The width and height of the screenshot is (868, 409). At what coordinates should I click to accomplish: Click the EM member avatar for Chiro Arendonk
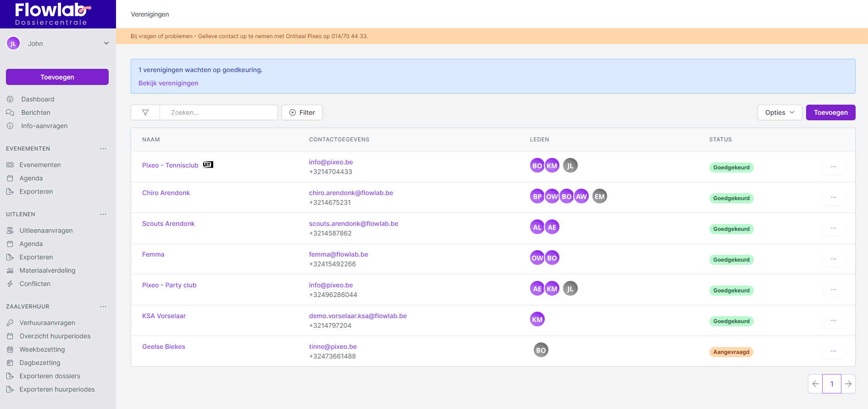tap(599, 196)
